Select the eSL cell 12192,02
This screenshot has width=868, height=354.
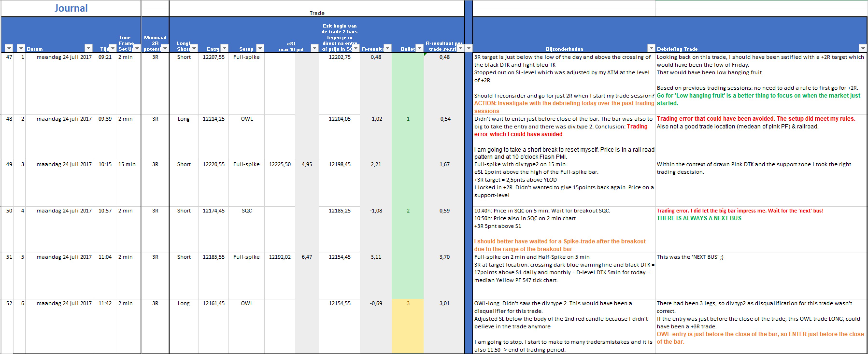pos(280,276)
